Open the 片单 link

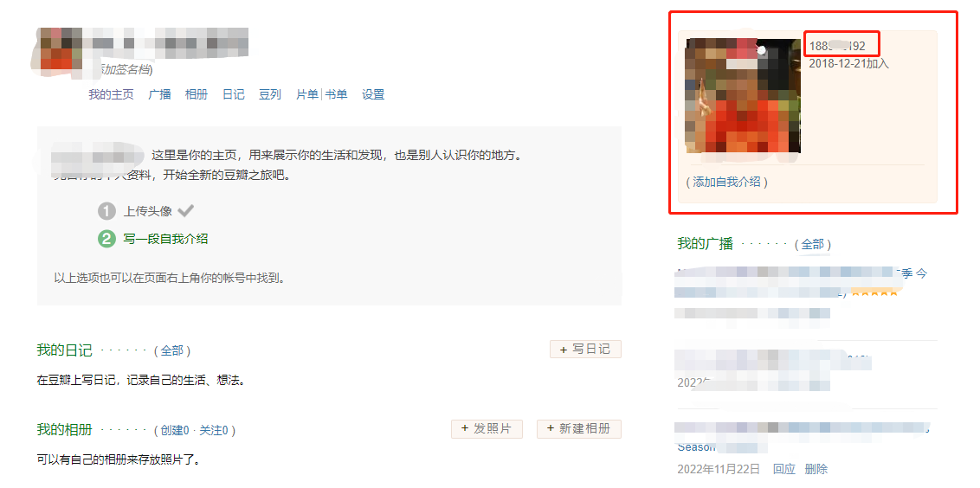coord(307,95)
